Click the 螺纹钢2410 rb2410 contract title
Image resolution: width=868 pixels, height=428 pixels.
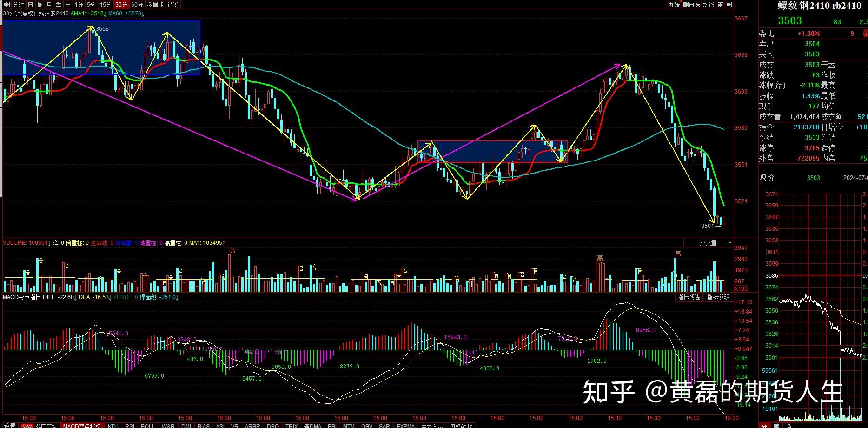pos(820,6)
